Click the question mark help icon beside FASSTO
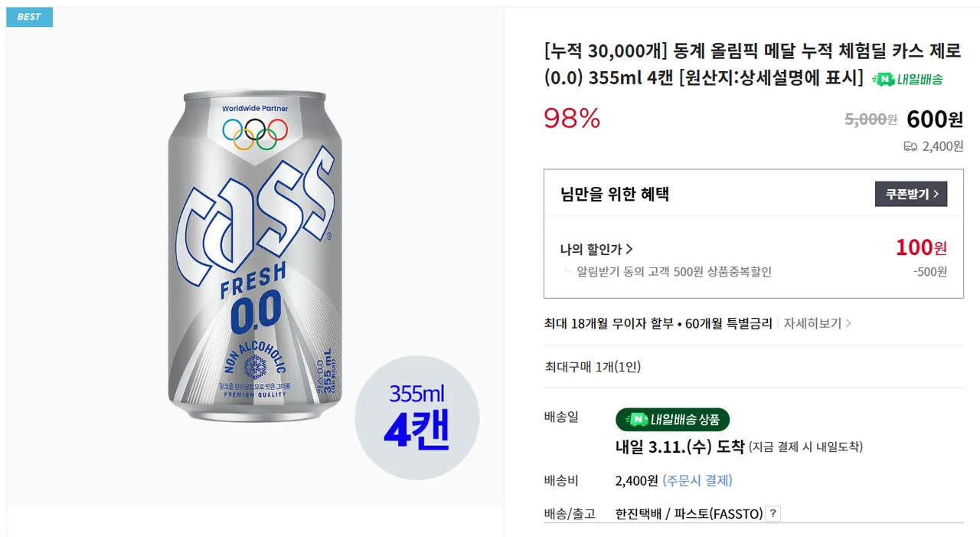The width and height of the screenshot is (980, 537). [x=773, y=514]
